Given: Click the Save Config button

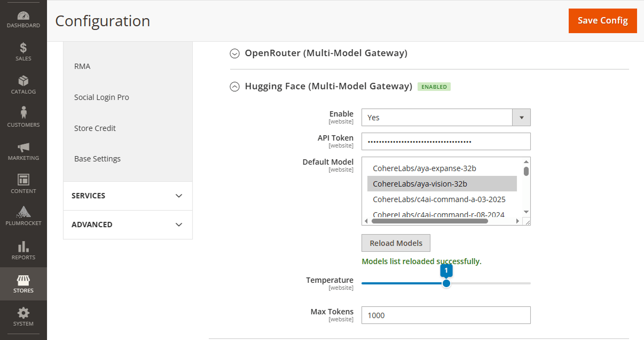Looking at the screenshot, I should pyautogui.click(x=602, y=20).
